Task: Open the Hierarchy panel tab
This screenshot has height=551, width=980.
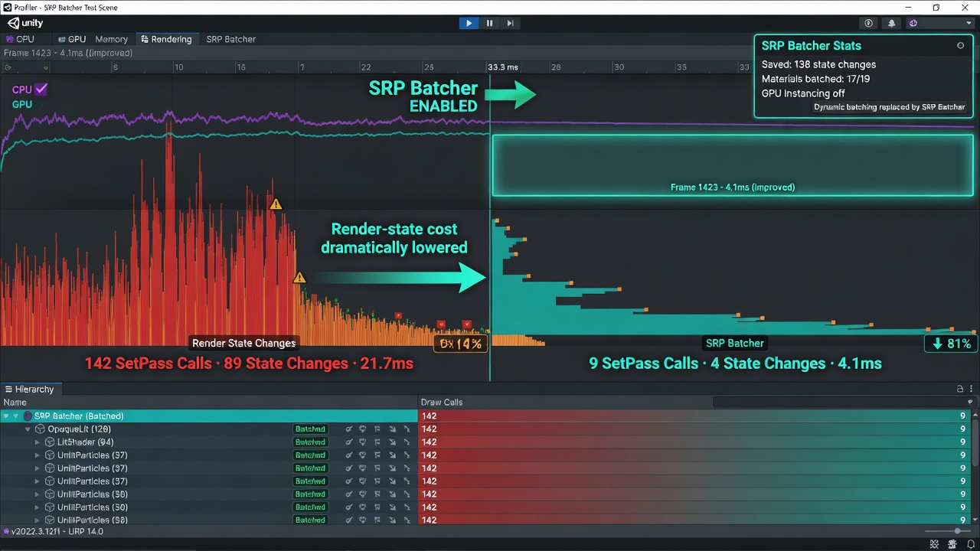Action: (30, 389)
